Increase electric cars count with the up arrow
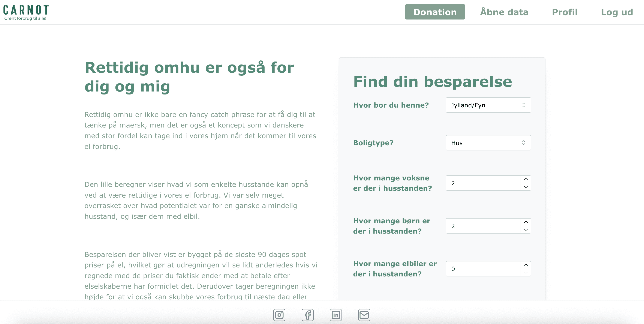 point(526,265)
